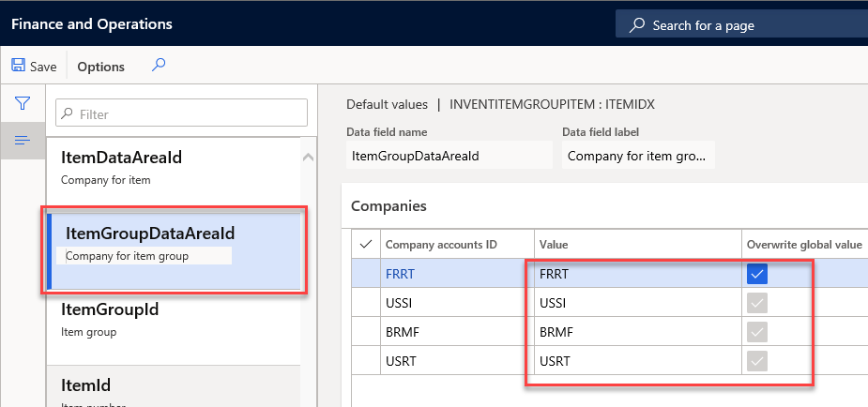
Task: Toggle Overwrite global value for FRRT
Action: click(x=756, y=273)
